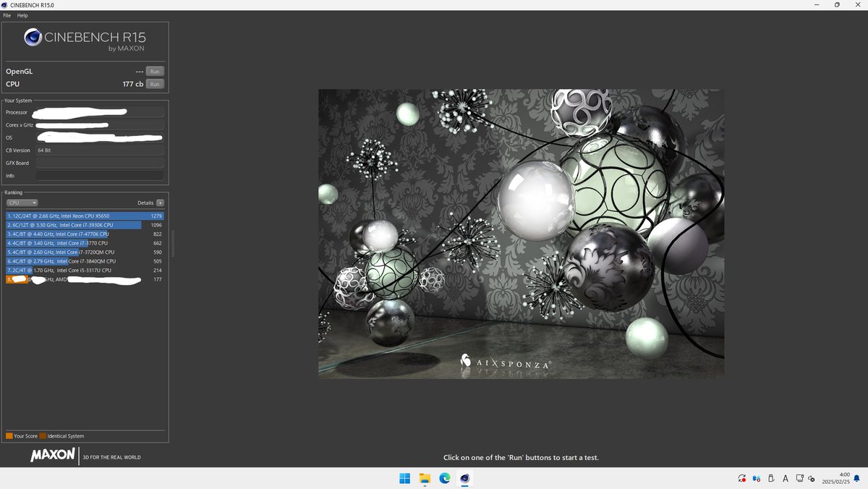Click the brown Identical System legend swatch
Screen dimensions: 868x489
tap(43, 436)
